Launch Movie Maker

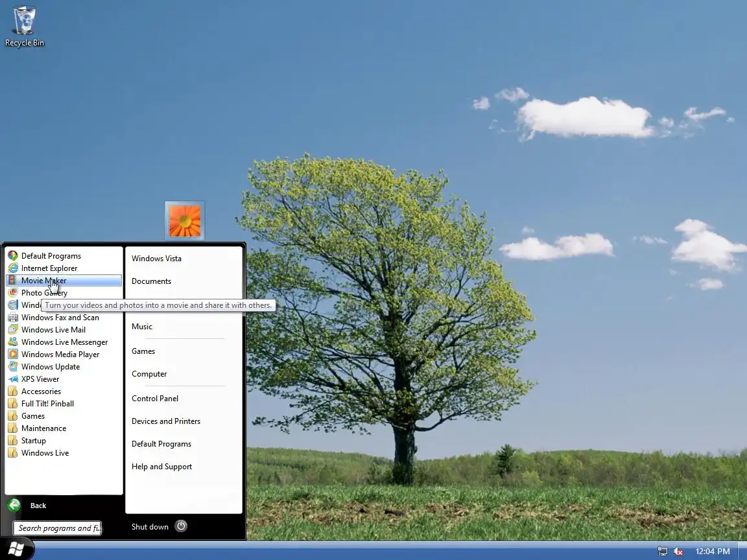pyautogui.click(x=64, y=281)
